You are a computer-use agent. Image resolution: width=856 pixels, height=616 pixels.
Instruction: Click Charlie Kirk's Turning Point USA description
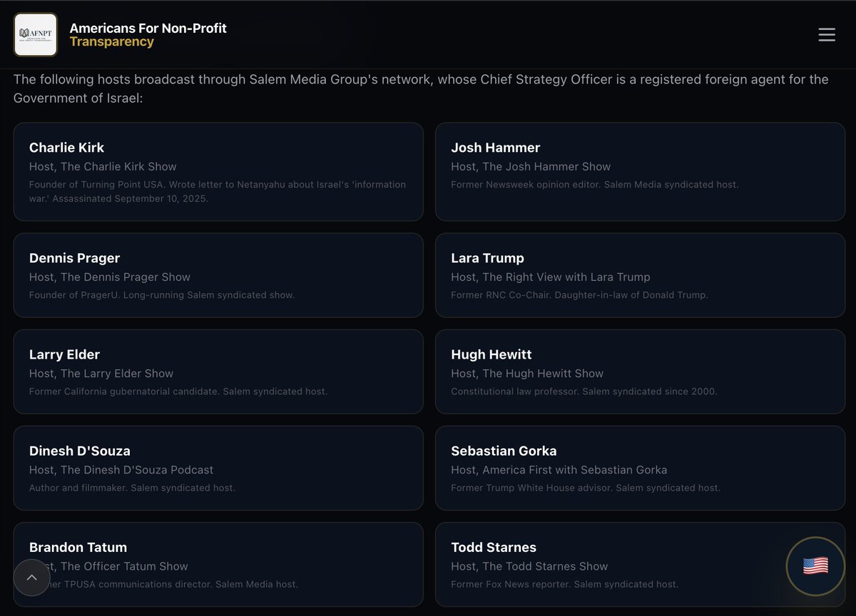tap(218, 191)
